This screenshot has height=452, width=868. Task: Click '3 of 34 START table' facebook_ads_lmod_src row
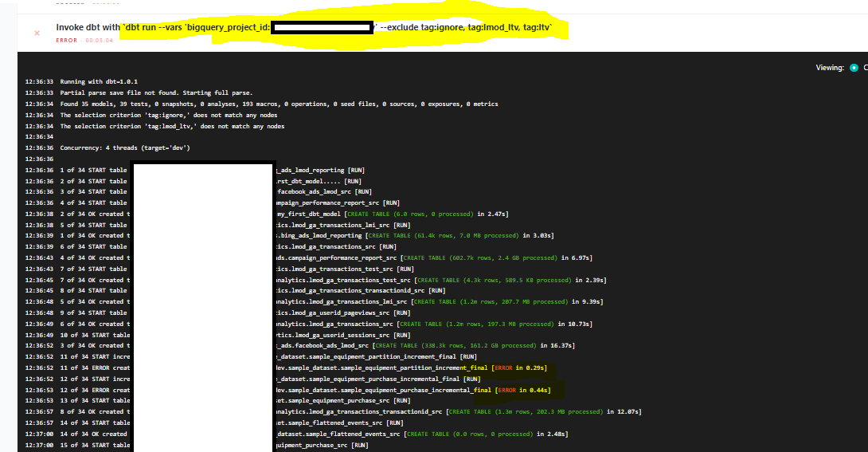pyautogui.click(x=198, y=191)
